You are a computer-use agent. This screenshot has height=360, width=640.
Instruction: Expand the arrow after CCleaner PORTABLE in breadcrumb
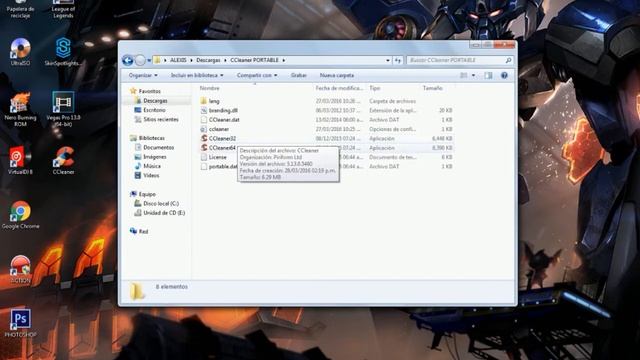click(284, 60)
